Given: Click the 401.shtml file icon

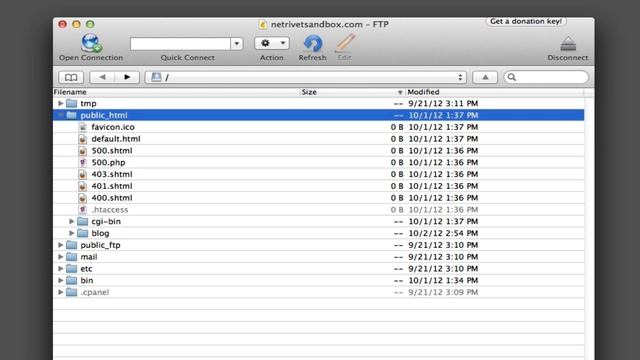Looking at the screenshot, I should (x=82, y=186).
